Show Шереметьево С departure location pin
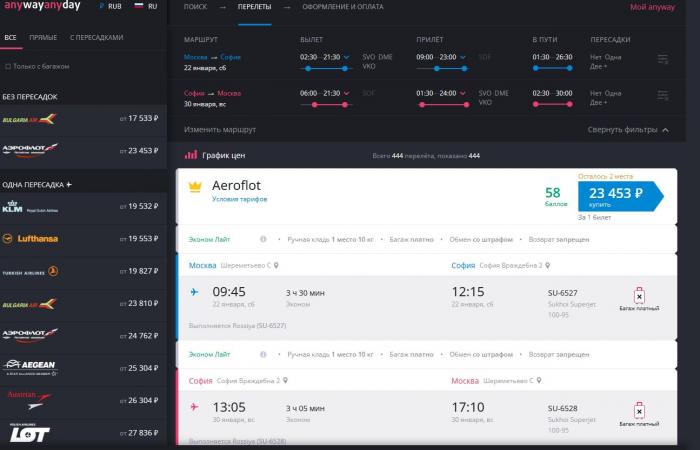 pyautogui.click(x=276, y=266)
